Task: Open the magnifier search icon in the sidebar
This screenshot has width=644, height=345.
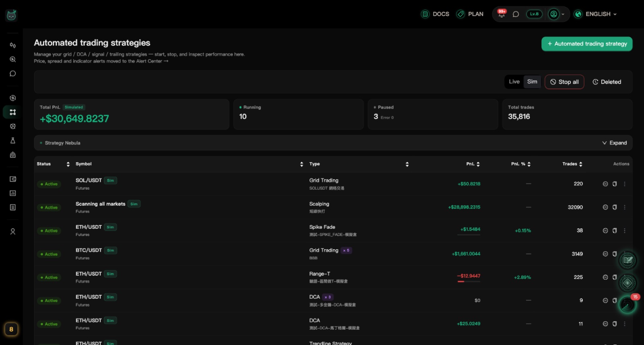Action: (13, 59)
